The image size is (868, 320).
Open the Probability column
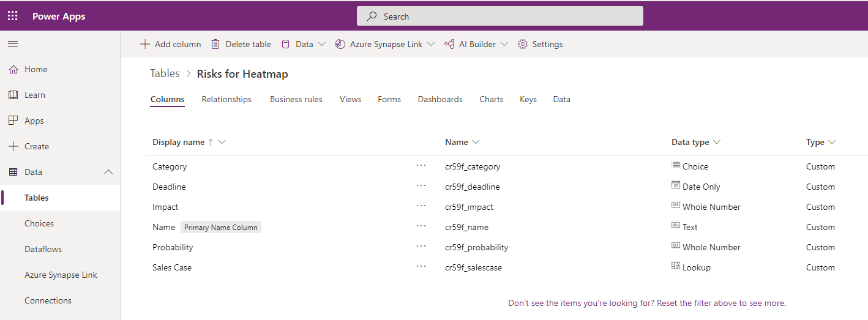click(173, 247)
